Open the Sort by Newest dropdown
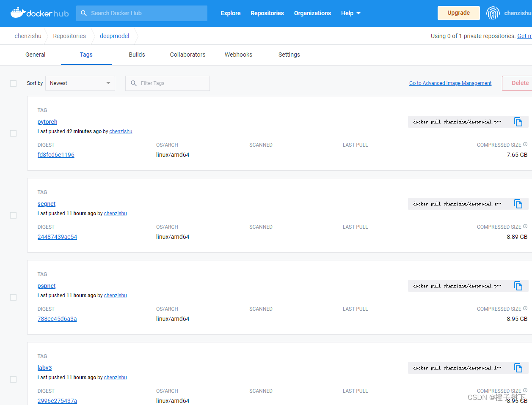This screenshot has height=405, width=532. point(80,83)
